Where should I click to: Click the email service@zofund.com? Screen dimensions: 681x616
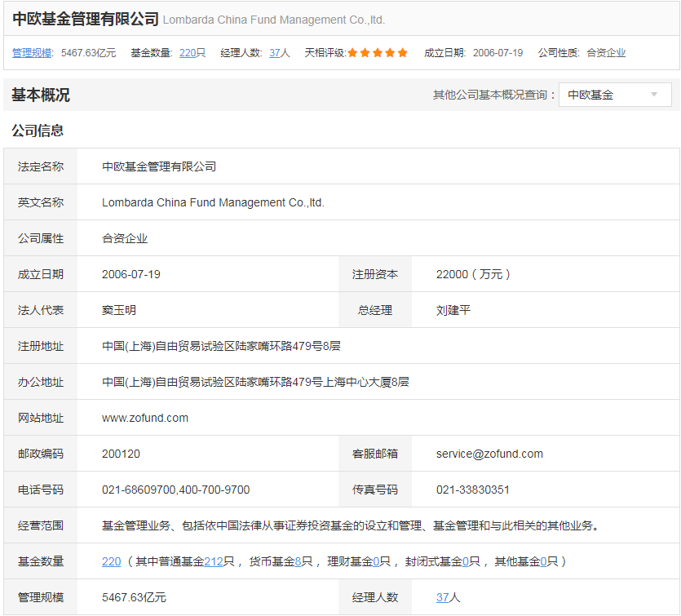[x=489, y=454]
